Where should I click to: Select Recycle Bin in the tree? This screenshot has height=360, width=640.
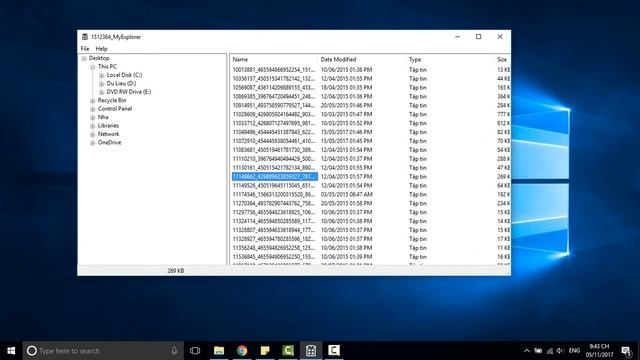(112, 100)
